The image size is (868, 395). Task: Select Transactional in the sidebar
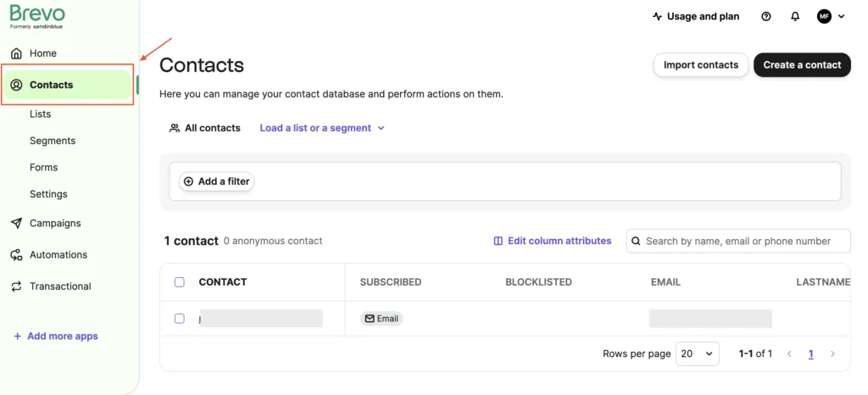pos(60,286)
